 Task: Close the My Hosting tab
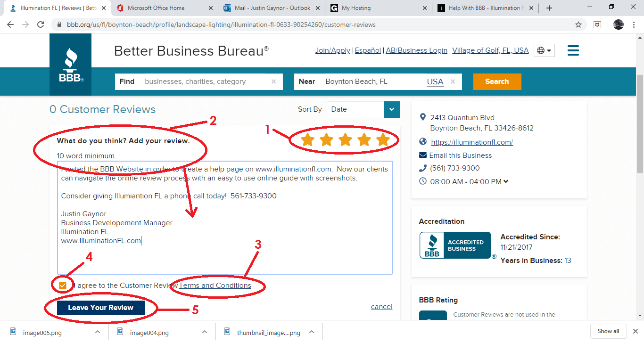coord(424,8)
